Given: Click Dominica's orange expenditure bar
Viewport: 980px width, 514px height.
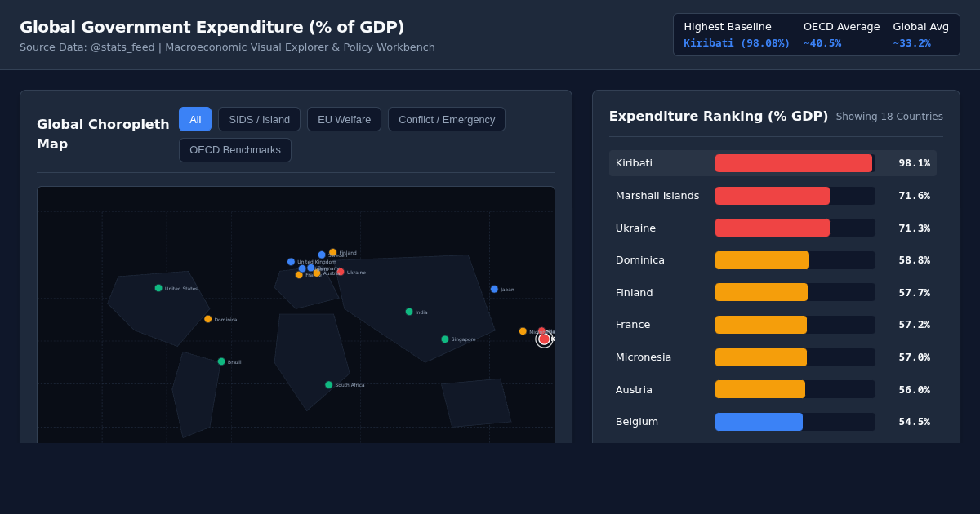Looking at the screenshot, I should [762, 260].
